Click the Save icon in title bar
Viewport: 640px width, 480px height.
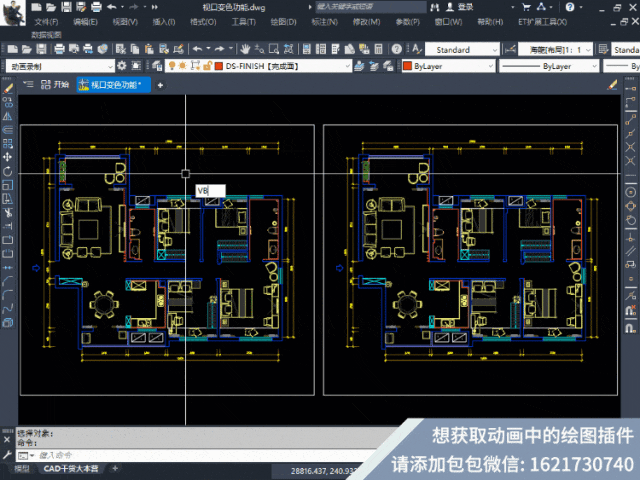coord(66,7)
